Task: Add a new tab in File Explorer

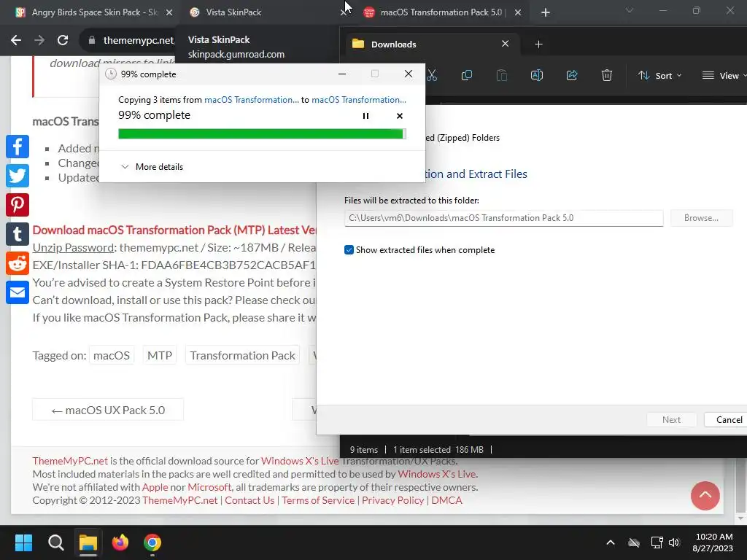Action: tap(539, 44)
